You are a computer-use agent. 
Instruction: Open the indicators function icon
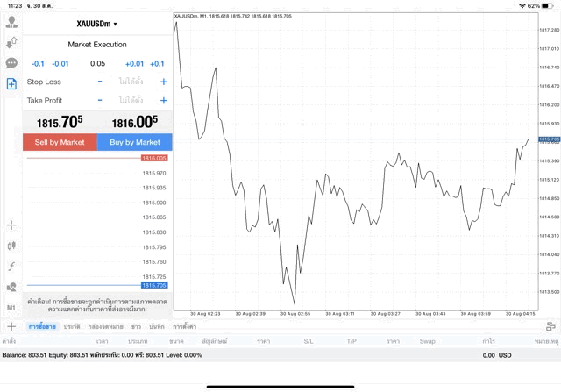[11, 267]
